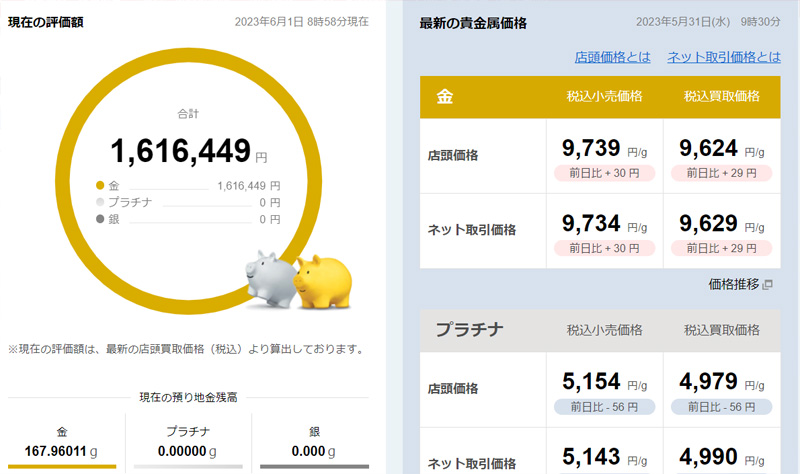
Task: Click the 金 table header label
Action: (444, 96)
